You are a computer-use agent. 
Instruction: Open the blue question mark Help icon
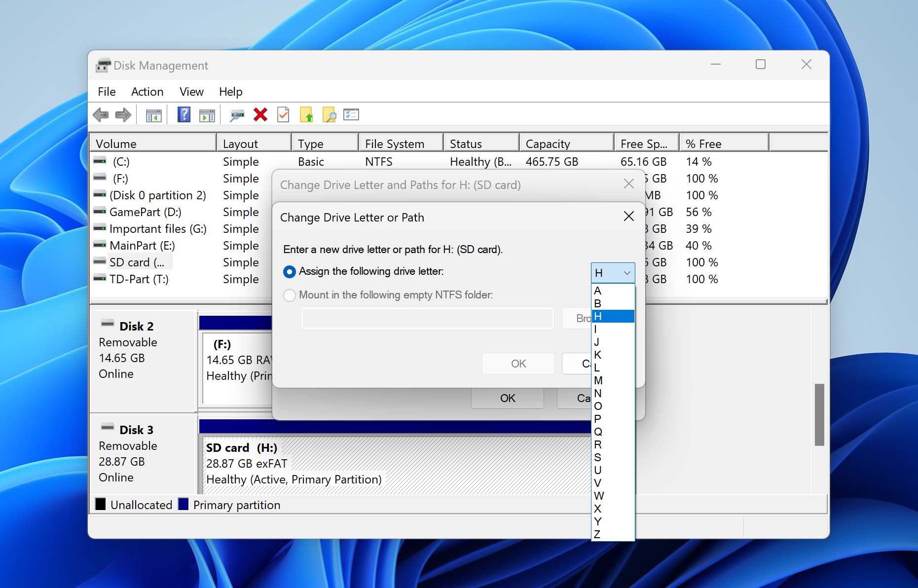(x=184, y=115)
